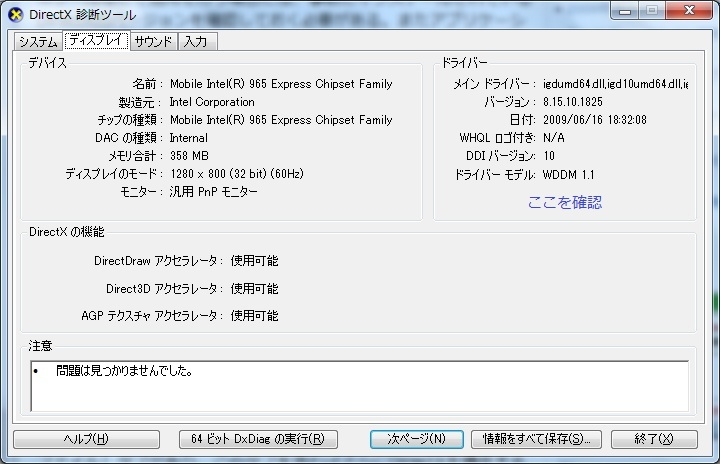The image size is (720, 464).
Task: Minimize the DirectX 診断ツール window
Action: coord(624,11)
